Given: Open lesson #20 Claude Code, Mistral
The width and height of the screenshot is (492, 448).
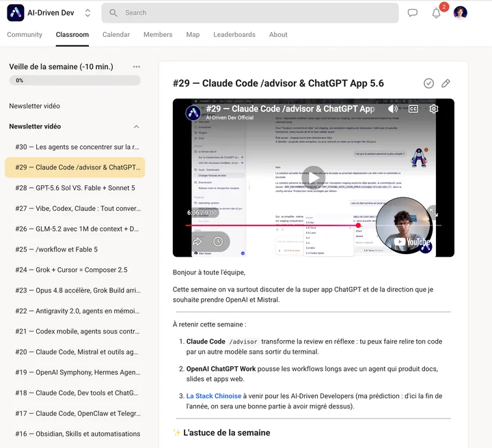Looking at the screenshot, I should (74, 352).
